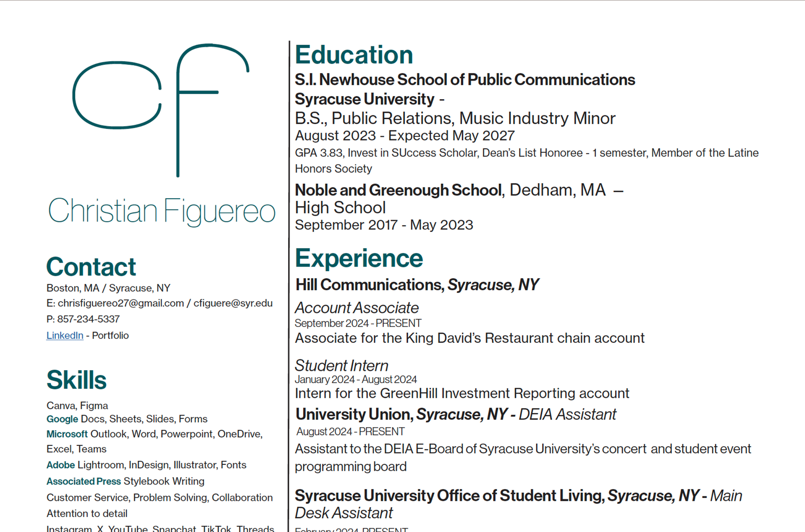
Task: Click the Syracuse University school name
Action: [364, 99]
